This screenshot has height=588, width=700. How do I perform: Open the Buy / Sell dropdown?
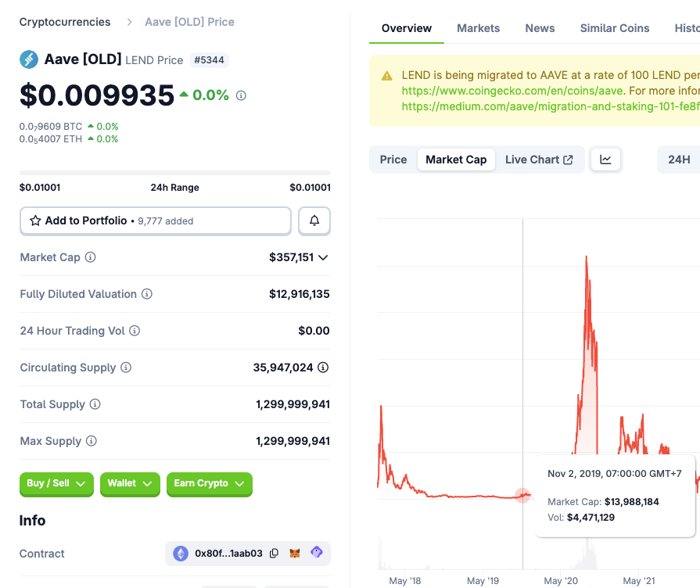pyautogui.click(x=56, y=483)
